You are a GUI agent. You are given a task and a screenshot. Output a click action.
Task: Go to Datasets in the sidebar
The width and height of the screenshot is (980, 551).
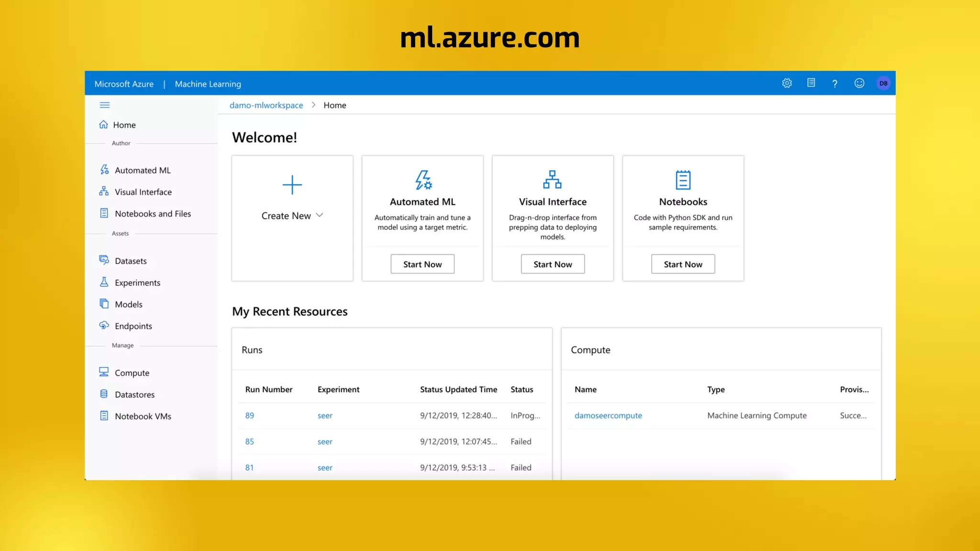[x=131, y=261]
